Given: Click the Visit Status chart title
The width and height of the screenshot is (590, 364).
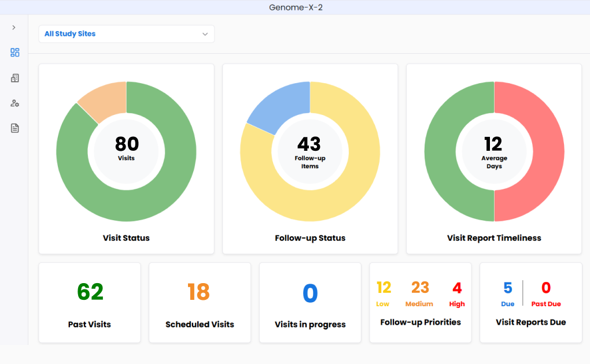Looking at the screenshot, I should [127, 238].
